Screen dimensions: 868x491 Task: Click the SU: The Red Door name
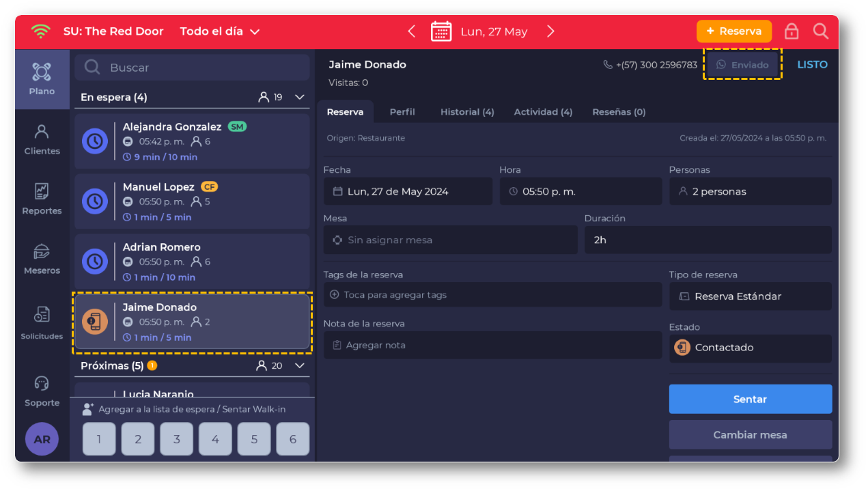(113, 31)
